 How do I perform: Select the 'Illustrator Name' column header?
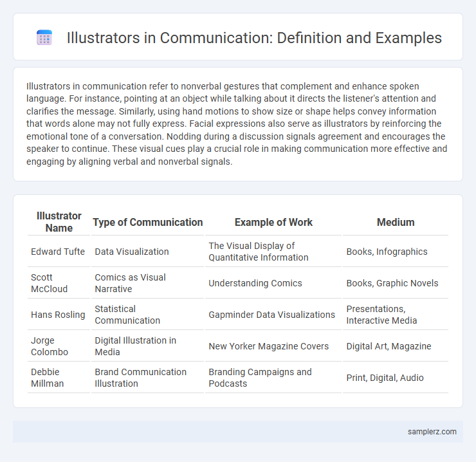point(59,222)
